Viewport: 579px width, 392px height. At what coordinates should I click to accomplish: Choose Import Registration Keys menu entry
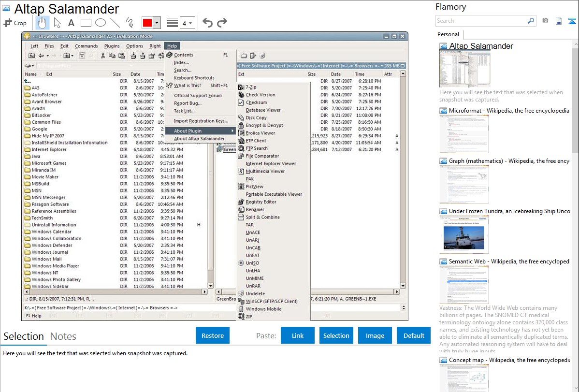200,121
